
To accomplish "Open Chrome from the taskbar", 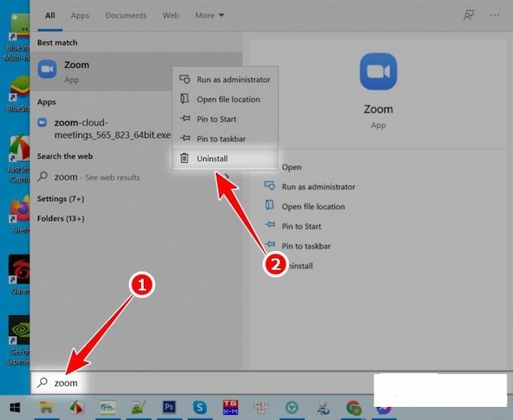I will click(353, 408).
